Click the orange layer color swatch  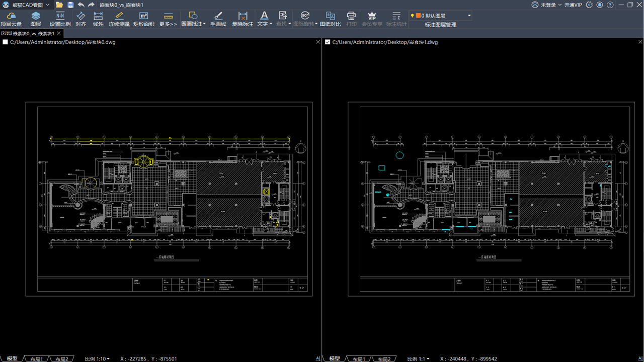tap(418, 16)
